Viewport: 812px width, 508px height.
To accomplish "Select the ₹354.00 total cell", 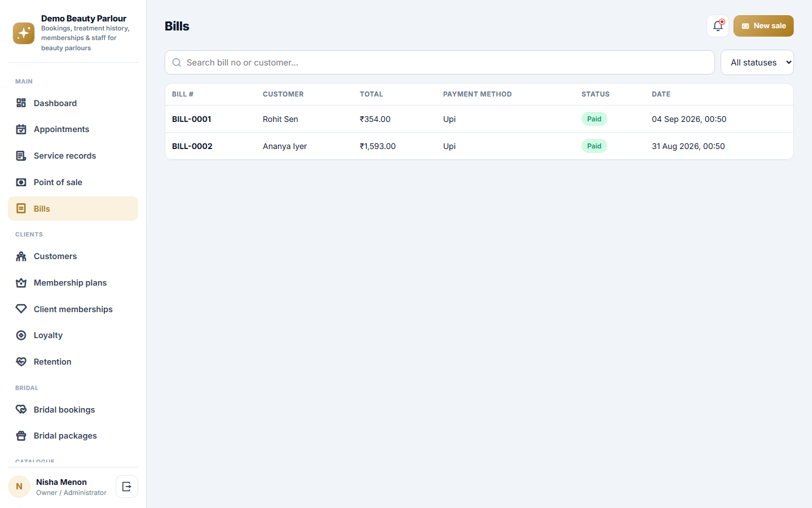I will coord(375,119).
